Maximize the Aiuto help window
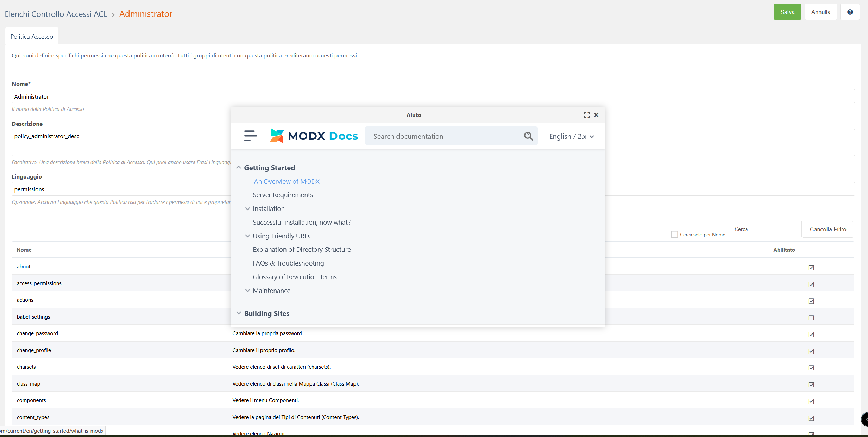 pos(586,115)
